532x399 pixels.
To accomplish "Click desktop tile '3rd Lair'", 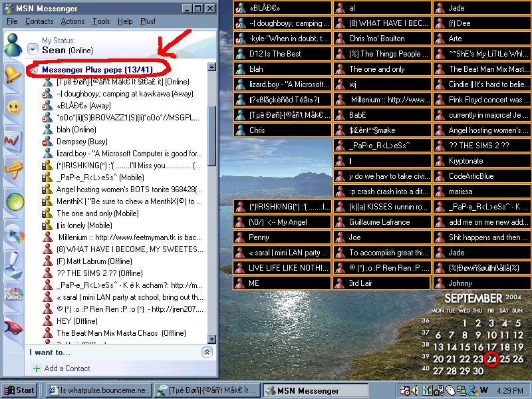I will (382, 283).
